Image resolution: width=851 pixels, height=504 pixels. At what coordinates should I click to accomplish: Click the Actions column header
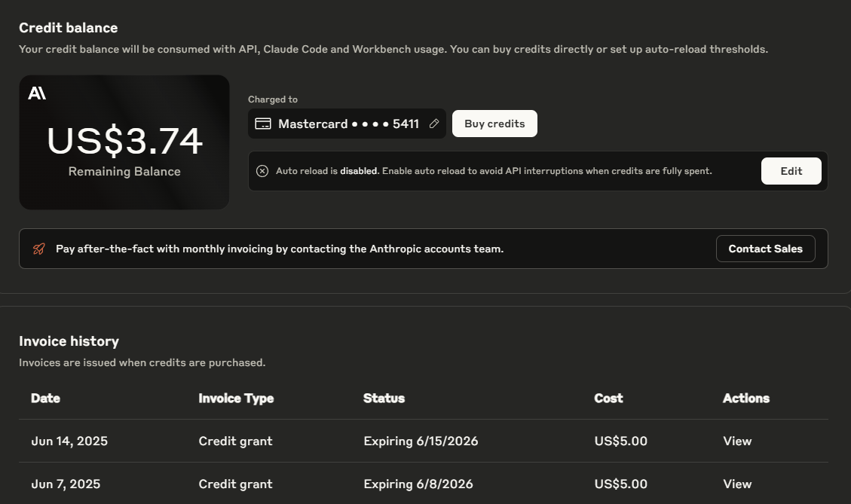(745, 399)
